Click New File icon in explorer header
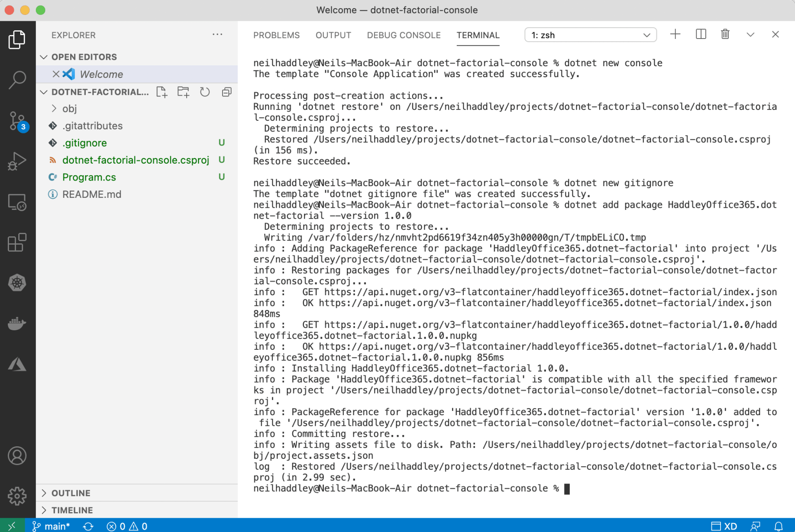 tap(162, 92)
